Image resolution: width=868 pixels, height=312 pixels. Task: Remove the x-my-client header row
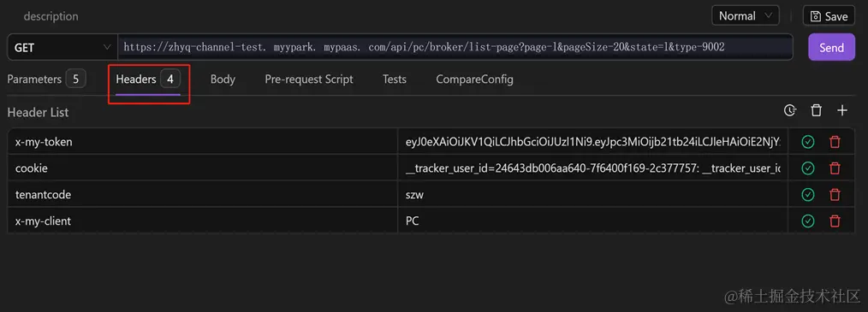835,221
